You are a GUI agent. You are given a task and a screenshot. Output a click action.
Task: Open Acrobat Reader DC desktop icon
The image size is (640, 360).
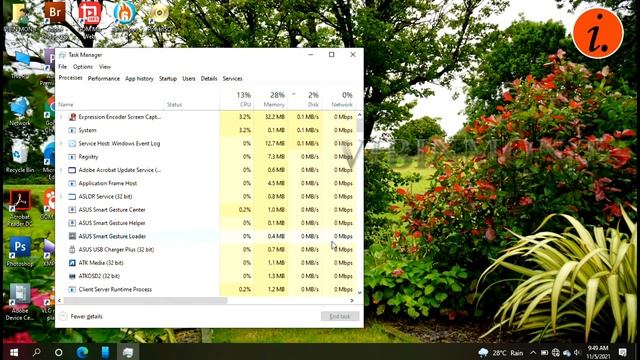(20, 208)
